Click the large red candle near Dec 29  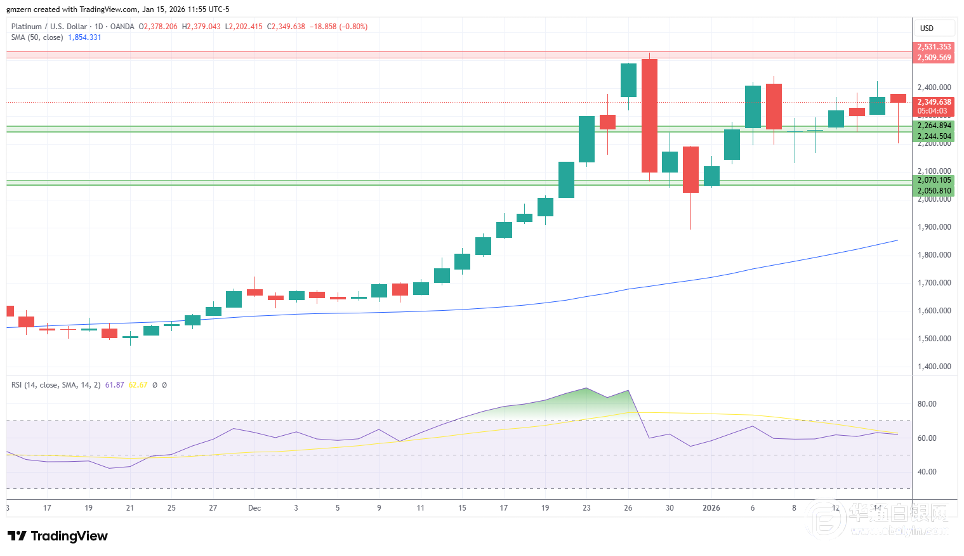click(x=650, y=115)
